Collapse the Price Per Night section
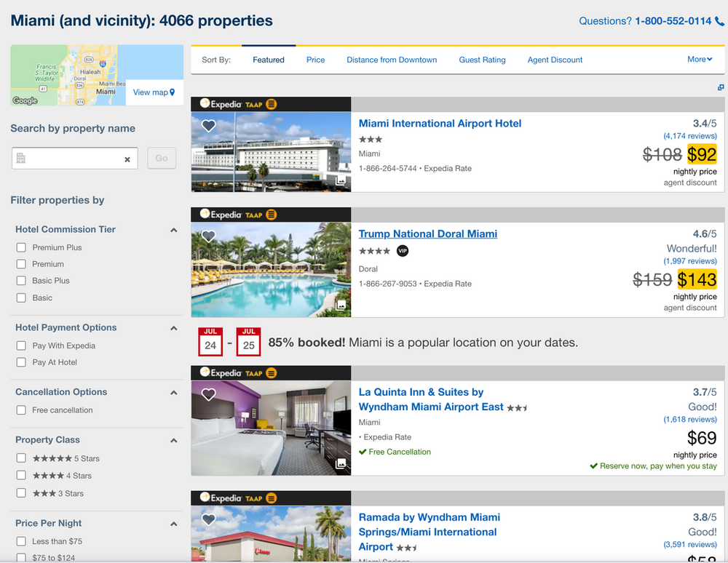Viewport: 728px width, 563px height. coord(174,523)
